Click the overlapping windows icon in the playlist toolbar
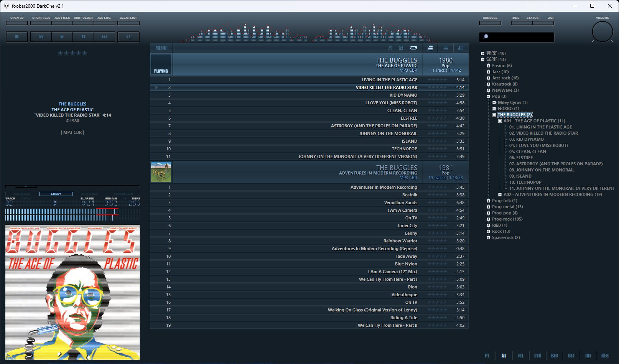Screen dimensions: 619x364 pos(461,48)
